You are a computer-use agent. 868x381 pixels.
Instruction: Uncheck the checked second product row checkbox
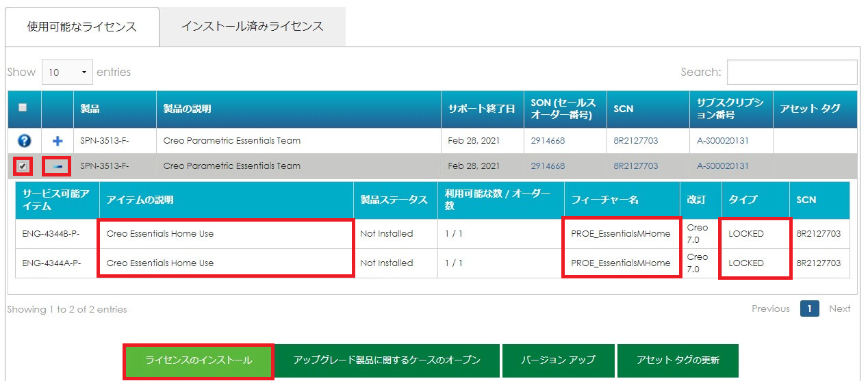click(x=23, y=166)
